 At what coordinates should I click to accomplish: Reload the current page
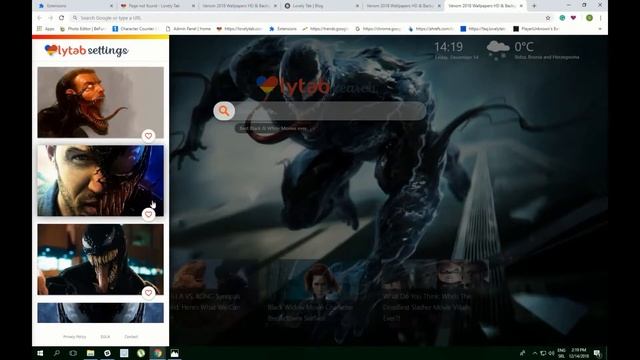pos(62,18)
